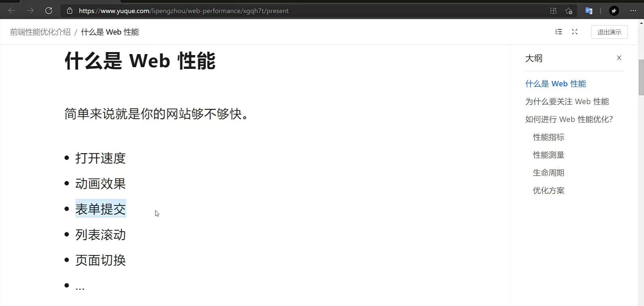Navigate to 生命周期 in outline
Image resolution: width=644 pixels, height=306 pixels.
pyautogui.click(x=548, y=173)
